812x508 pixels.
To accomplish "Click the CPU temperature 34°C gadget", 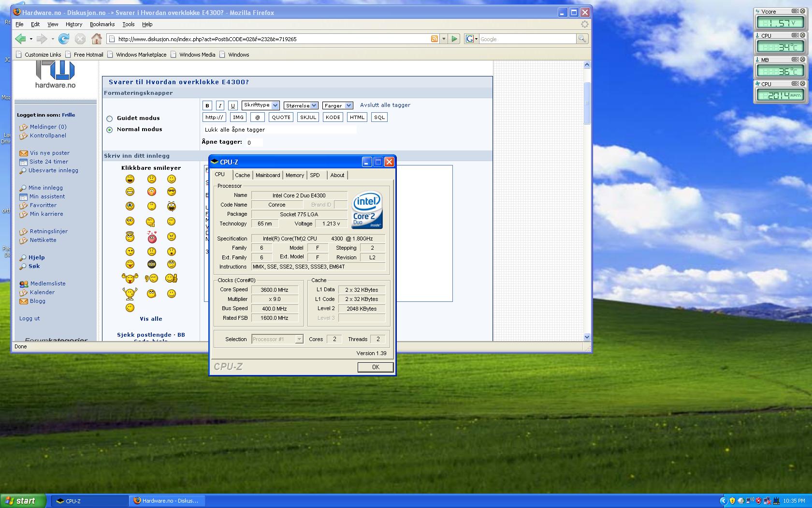I will [781, 43].
